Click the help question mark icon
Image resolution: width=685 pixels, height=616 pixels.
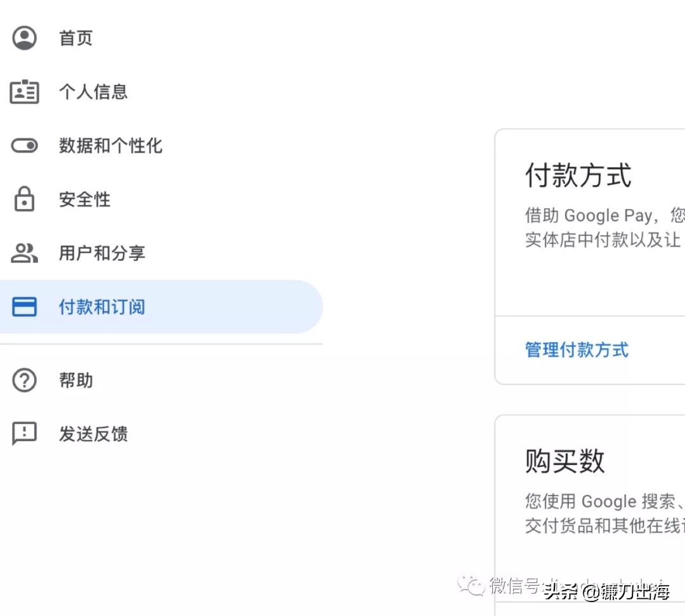pos(24,380)
